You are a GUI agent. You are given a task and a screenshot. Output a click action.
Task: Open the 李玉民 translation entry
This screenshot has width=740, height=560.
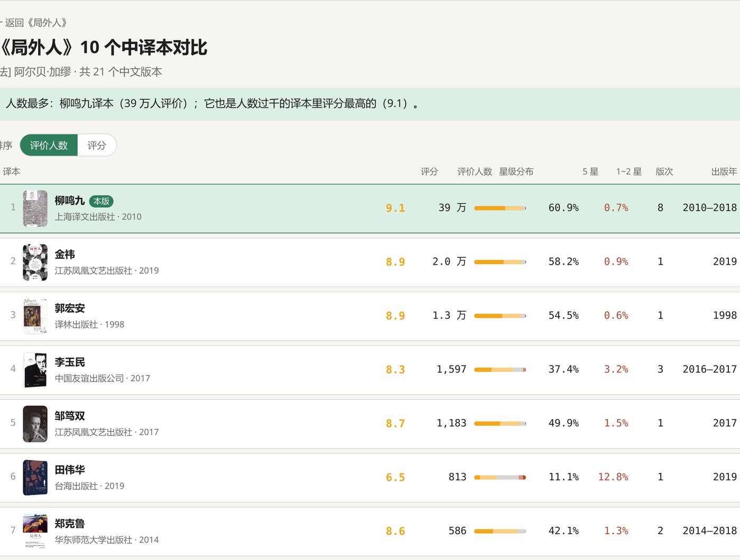pos(370,370)
